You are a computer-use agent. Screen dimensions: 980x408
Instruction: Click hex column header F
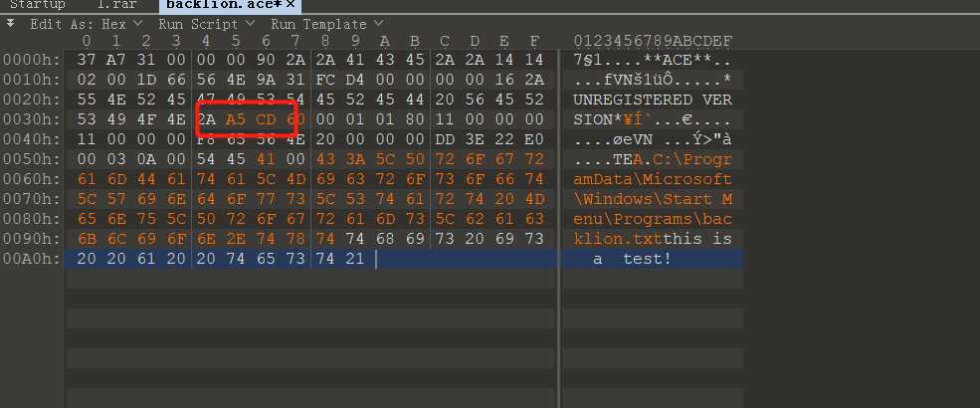pyautogui.click(x=534, y=41)
